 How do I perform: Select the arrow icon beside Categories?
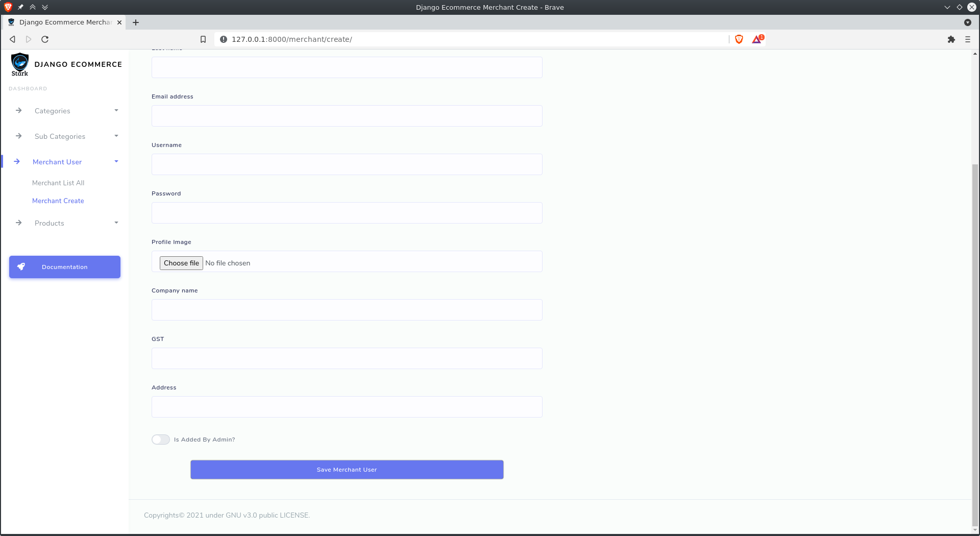[x=18, y=111]
